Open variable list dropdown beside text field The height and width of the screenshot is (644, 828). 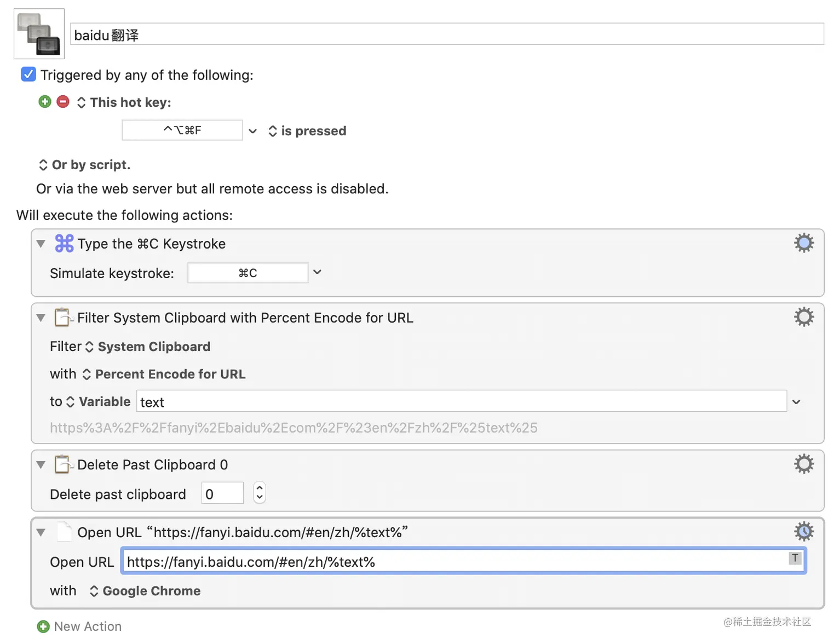(x=796, y=402)
